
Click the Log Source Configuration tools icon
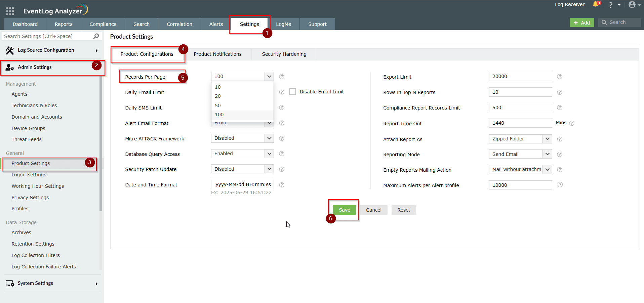(10, 50)
